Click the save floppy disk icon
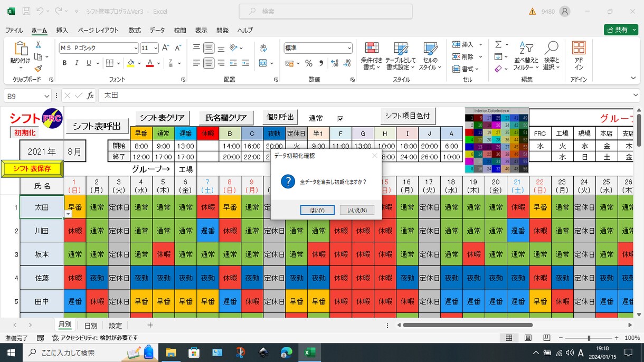 (26, 11)
